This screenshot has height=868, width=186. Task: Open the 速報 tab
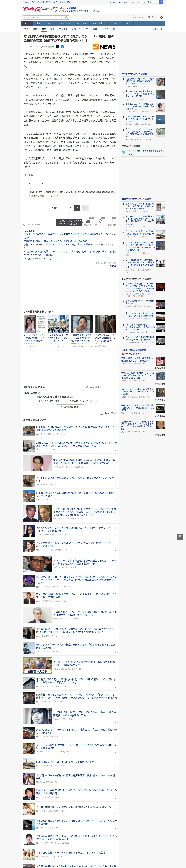[38, 24]
